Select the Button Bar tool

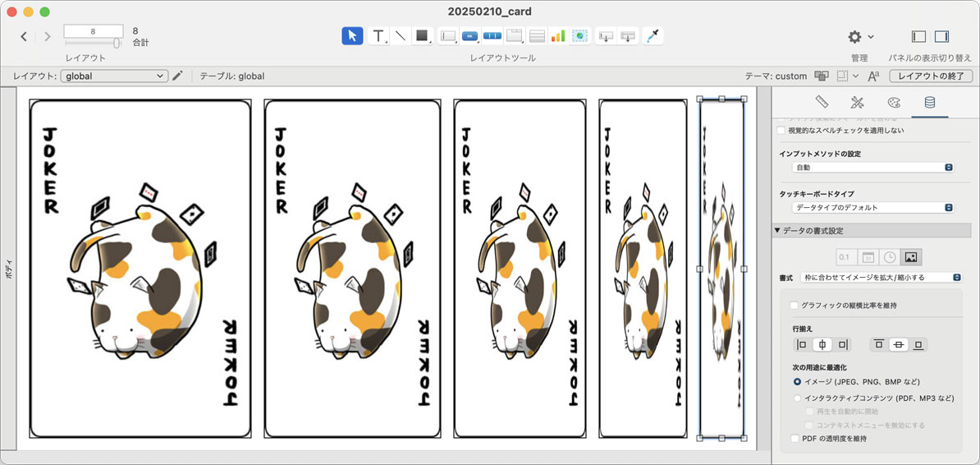[492, 35]
